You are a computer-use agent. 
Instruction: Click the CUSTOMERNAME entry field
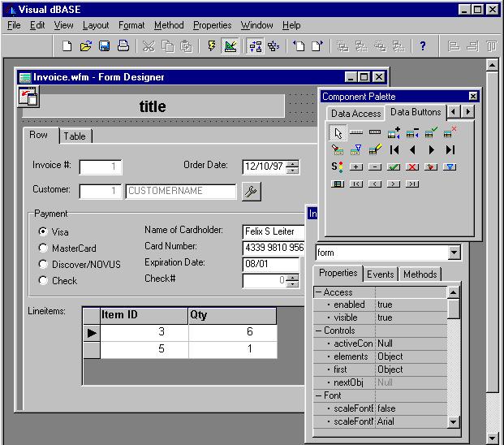click(x=181, y=192)
